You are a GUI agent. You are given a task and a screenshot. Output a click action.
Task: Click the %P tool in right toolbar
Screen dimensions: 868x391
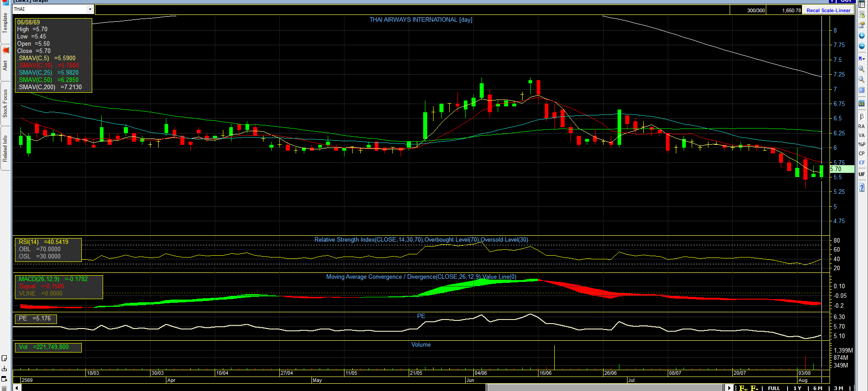[x=862, y=144]
